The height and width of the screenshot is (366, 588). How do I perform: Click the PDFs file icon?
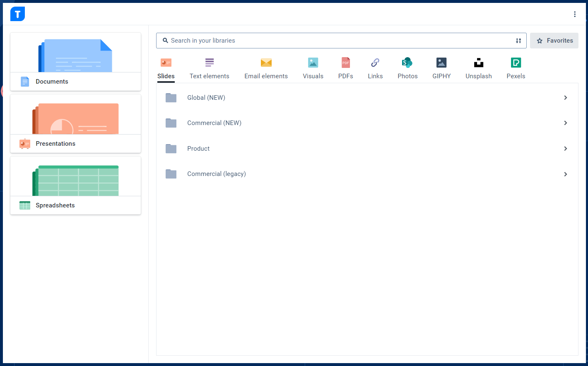click(x=346, y=63)
